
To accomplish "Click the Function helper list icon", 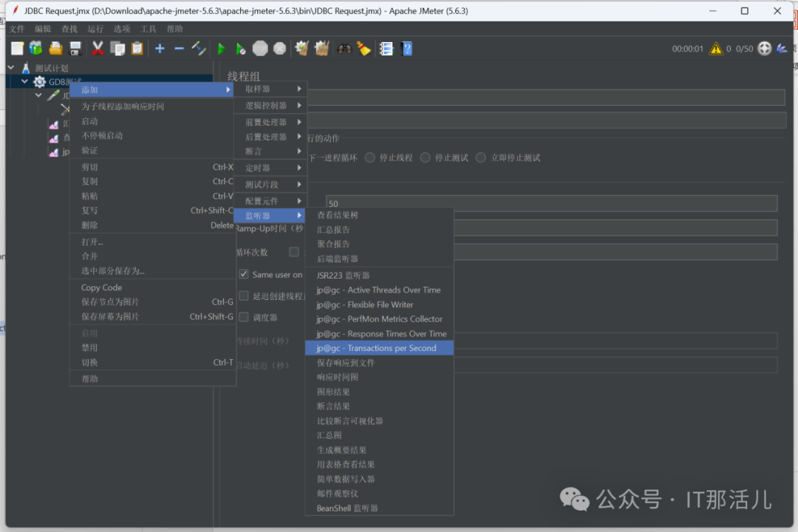I will 386,48.
